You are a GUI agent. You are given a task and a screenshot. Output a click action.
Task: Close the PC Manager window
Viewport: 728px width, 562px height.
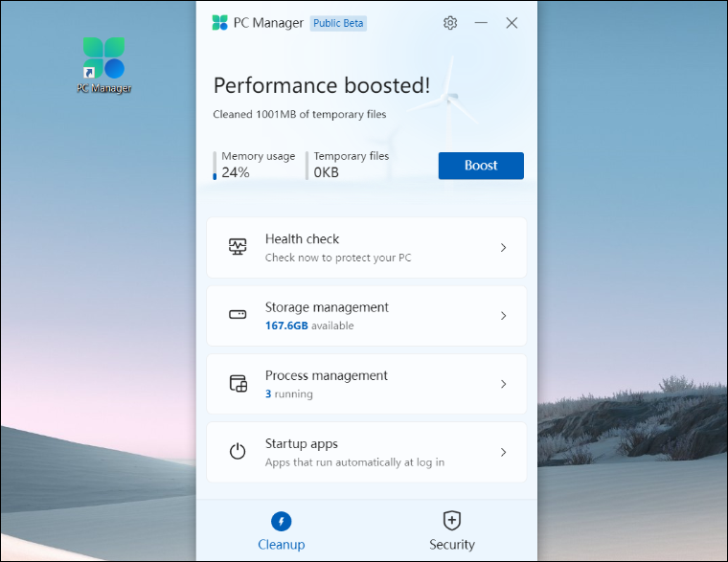tap(512, 23)
